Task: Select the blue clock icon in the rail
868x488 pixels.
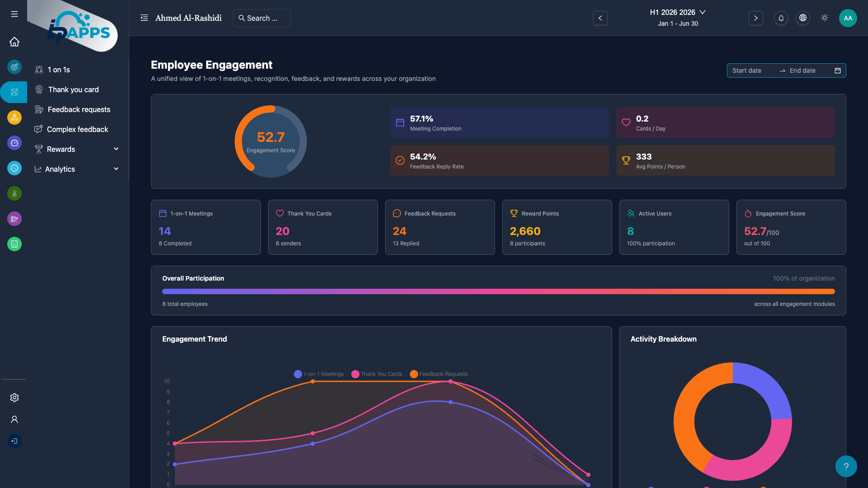Action: 14,168
